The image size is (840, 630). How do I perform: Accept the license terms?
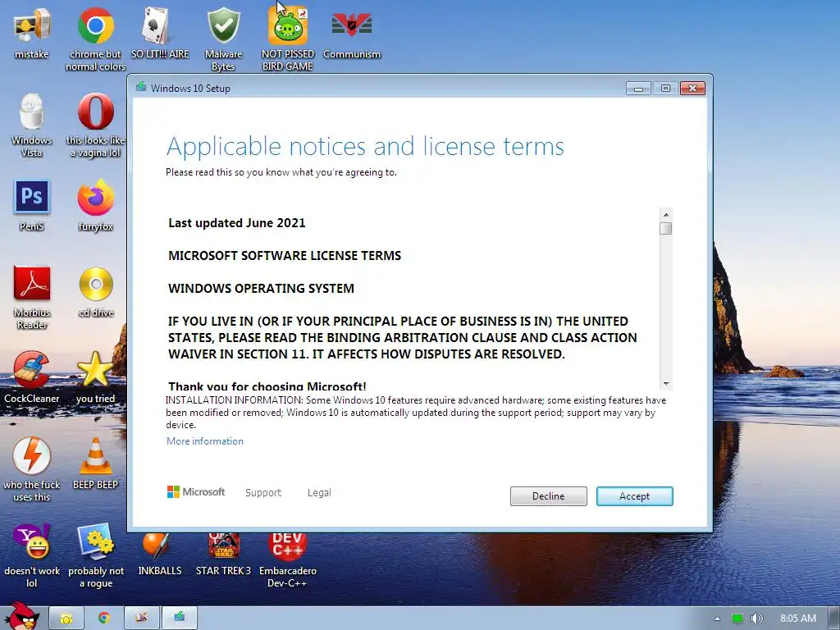[634, 496]
